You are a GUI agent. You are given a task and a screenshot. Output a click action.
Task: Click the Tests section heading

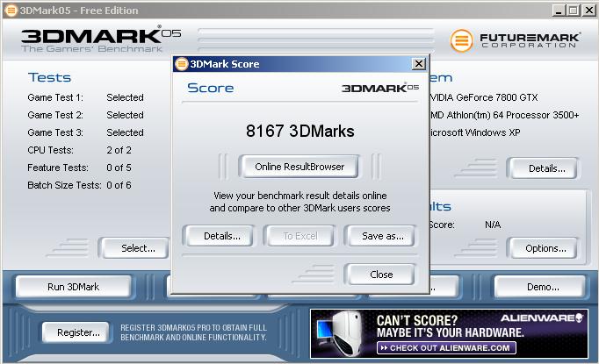click(49, 77)
